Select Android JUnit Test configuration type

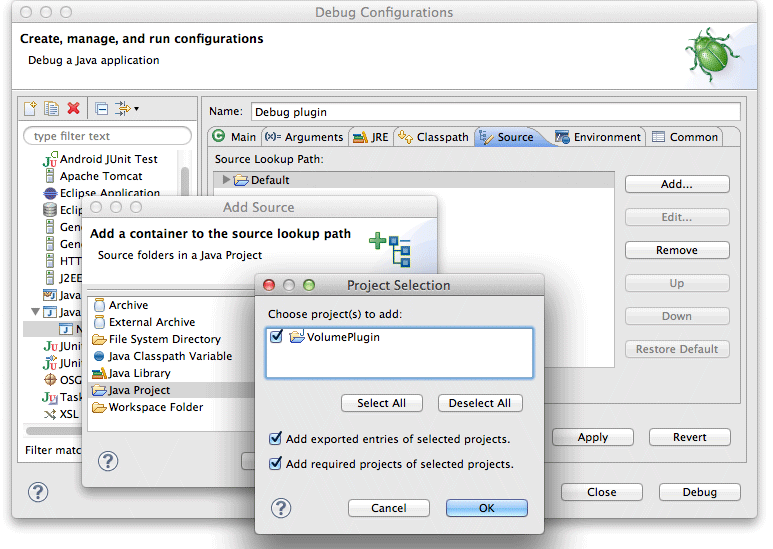pyautogui.click(x=108, y=159)
